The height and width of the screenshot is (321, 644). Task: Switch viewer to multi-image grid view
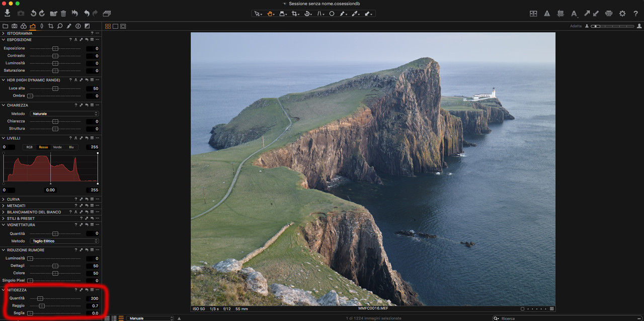point(108,26)
